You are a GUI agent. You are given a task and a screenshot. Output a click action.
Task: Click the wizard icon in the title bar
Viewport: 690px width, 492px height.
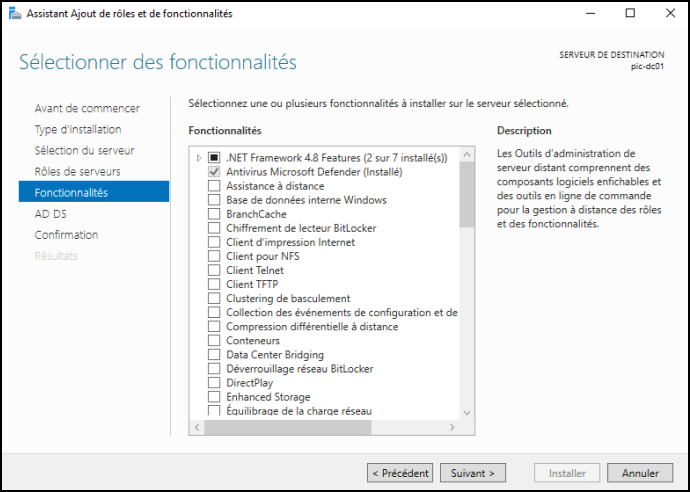[15, 14]
